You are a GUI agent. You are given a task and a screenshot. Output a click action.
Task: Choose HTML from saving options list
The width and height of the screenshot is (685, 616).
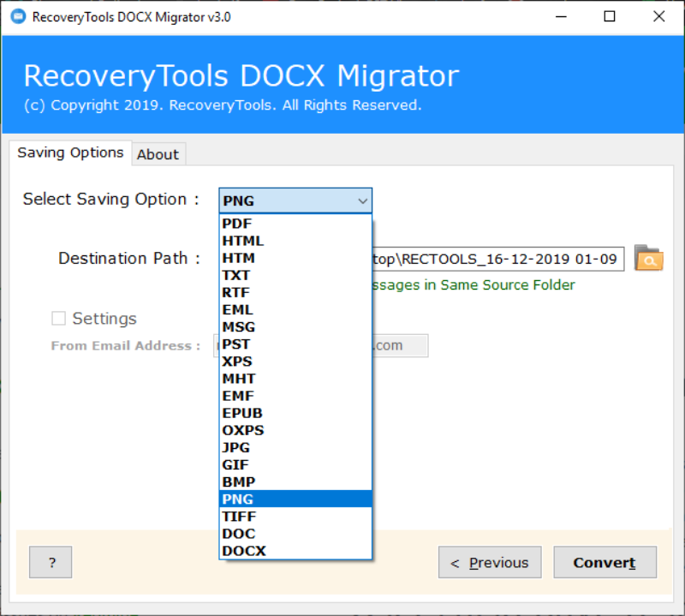(x=295, y=241)
